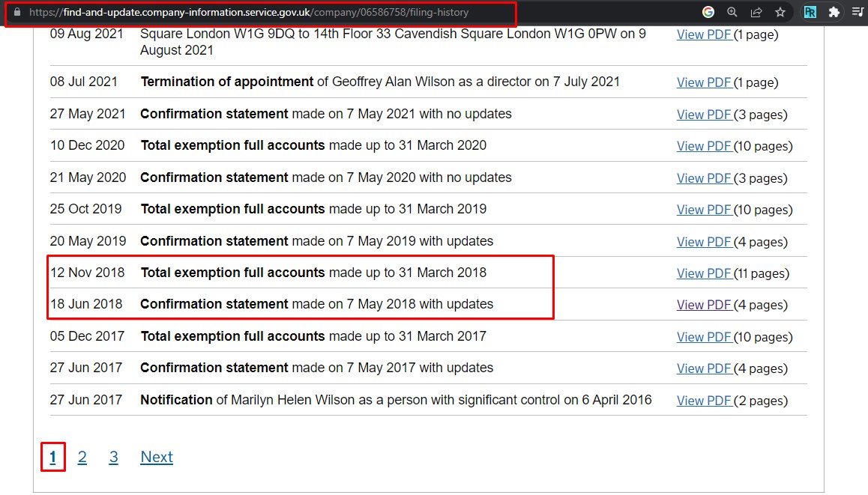View PDF for accounts to 31 March 2018

[704, 273]
